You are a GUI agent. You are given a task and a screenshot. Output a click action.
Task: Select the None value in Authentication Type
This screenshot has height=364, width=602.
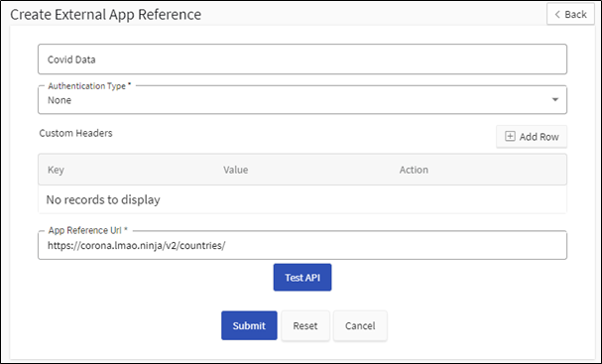[x=60, y=100]
